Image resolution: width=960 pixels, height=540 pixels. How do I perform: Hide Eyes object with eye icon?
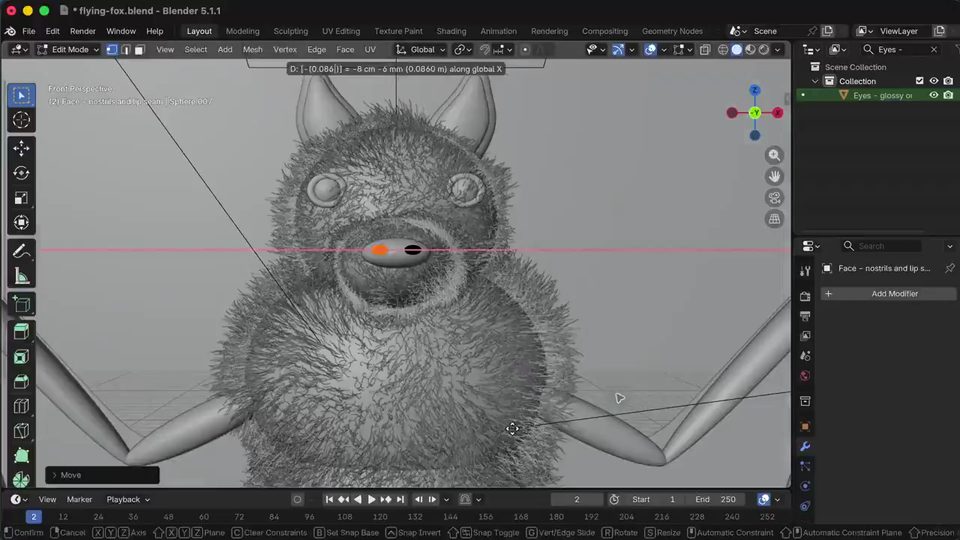934,96
